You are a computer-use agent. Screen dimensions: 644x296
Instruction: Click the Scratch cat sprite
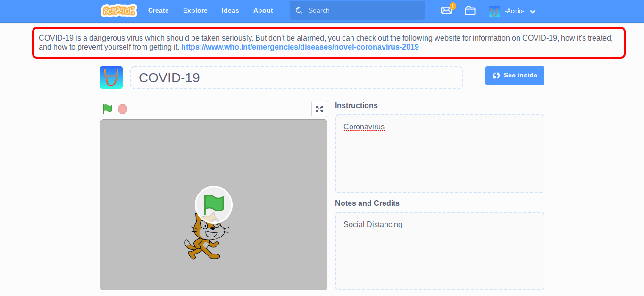tap(206, 236)
